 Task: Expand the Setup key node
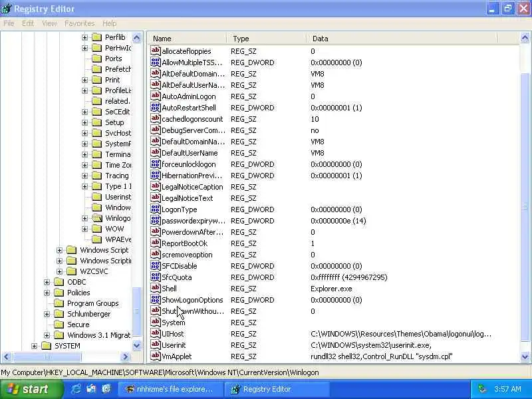coord(85,122)
